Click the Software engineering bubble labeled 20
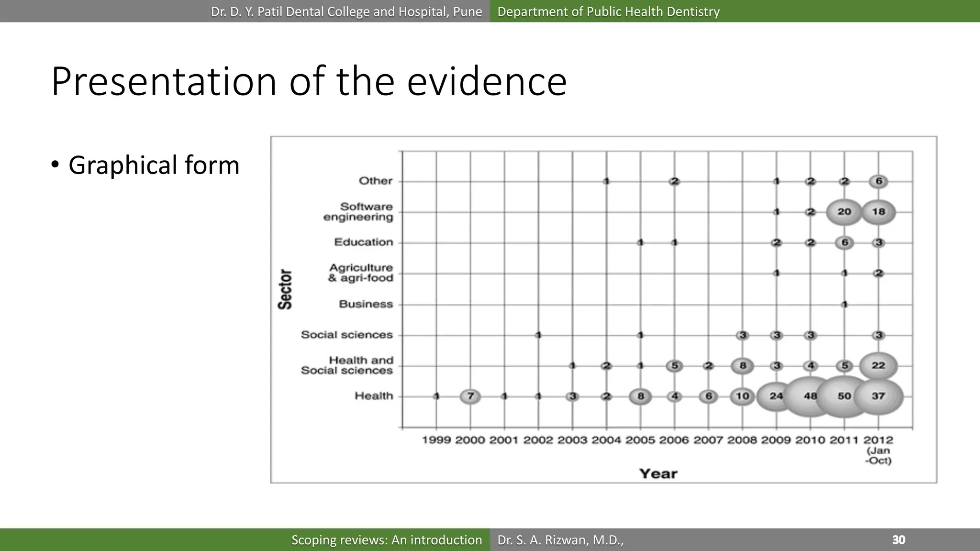The width and height of the screenshot is (980, 551). pos(844,212)
